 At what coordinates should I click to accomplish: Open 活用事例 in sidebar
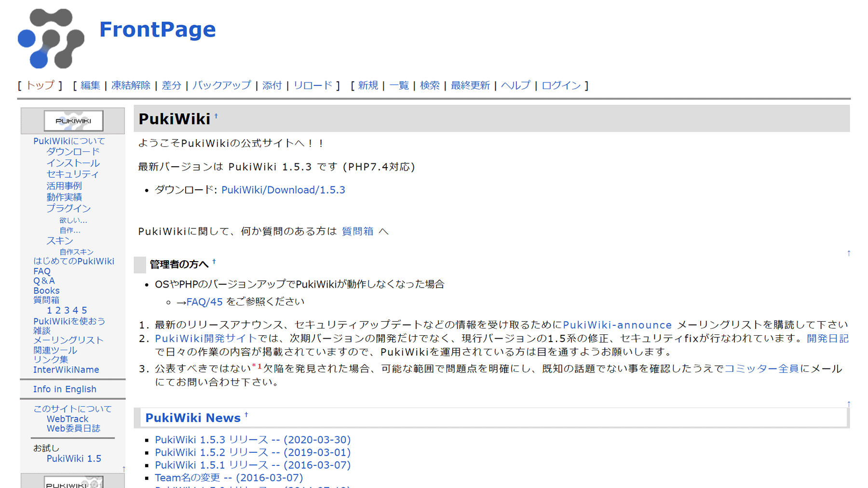pos(64,186)
